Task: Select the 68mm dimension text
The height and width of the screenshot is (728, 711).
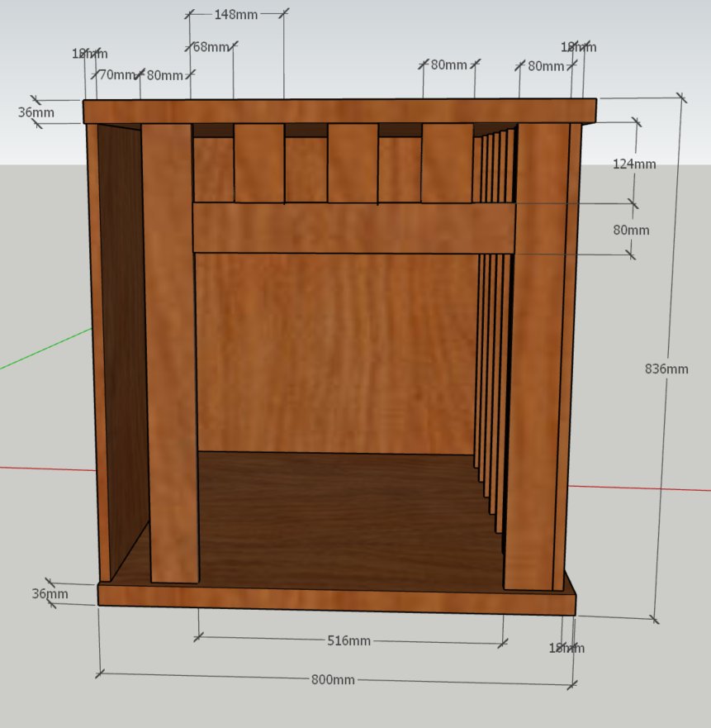Action: click(x=210, y=47)
